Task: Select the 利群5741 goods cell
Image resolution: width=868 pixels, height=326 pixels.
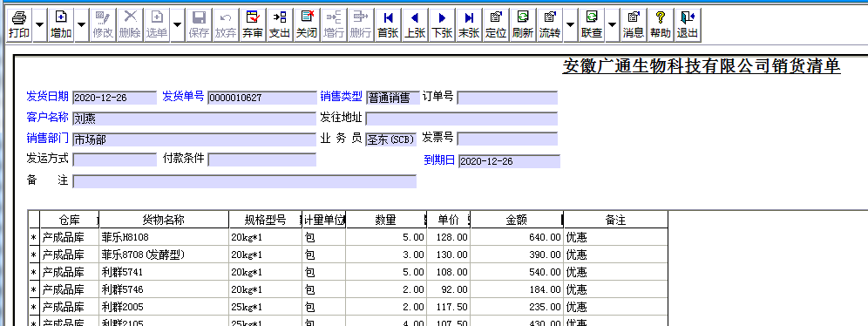Action: coord(164,272)
